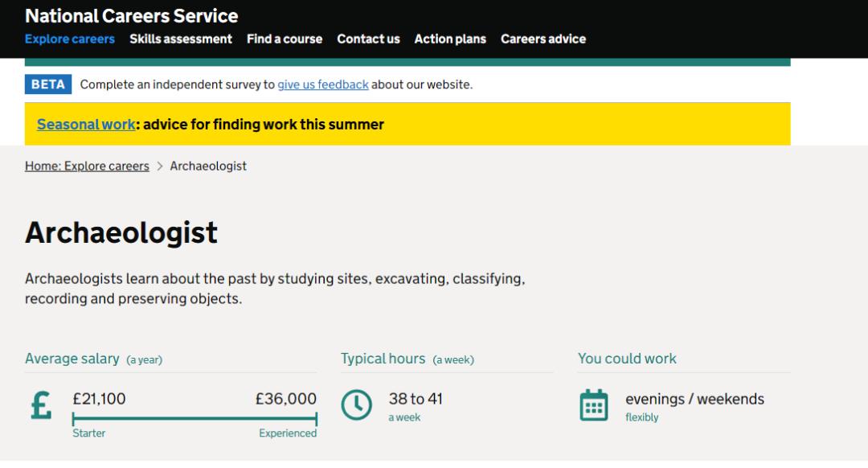Viewport: 868px width, 468px height.
Task: Click the breadcrumb chevron separator arrow
Action: 160,166
